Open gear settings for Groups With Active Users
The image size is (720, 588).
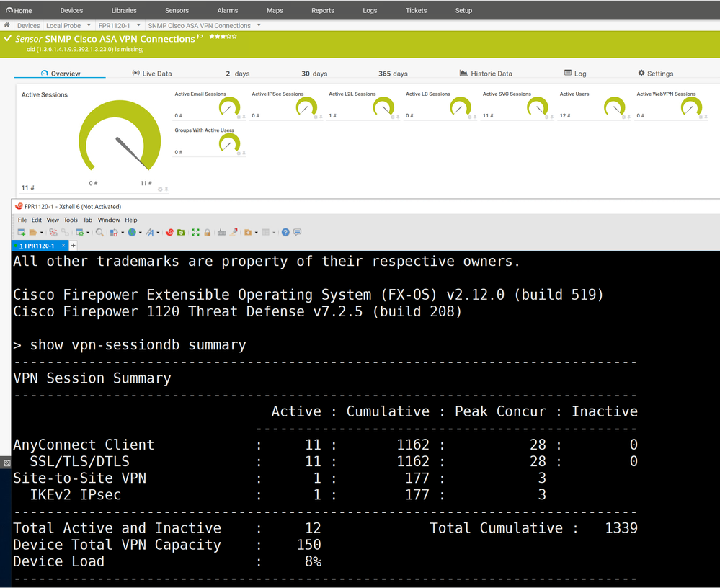pos(239,153)
